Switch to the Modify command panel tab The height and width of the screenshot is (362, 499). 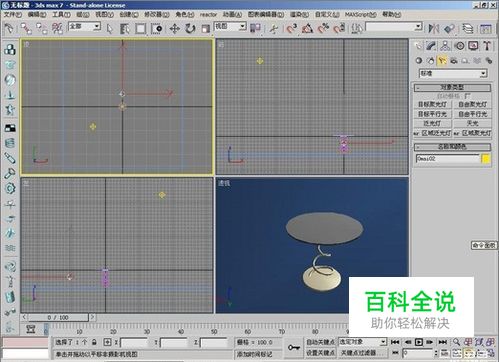[431, 46]
